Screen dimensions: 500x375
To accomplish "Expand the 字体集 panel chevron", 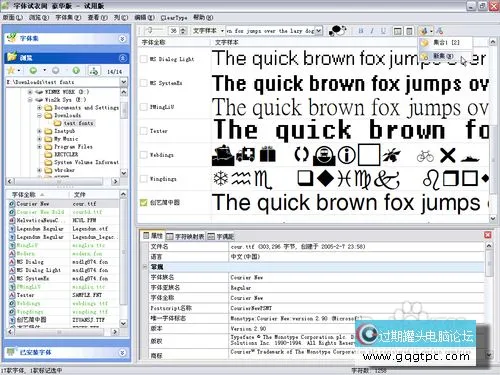I will pos(122,39).
